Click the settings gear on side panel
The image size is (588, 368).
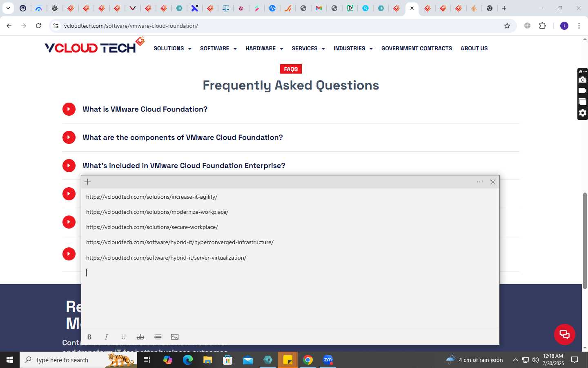click(x=583, y=113)
